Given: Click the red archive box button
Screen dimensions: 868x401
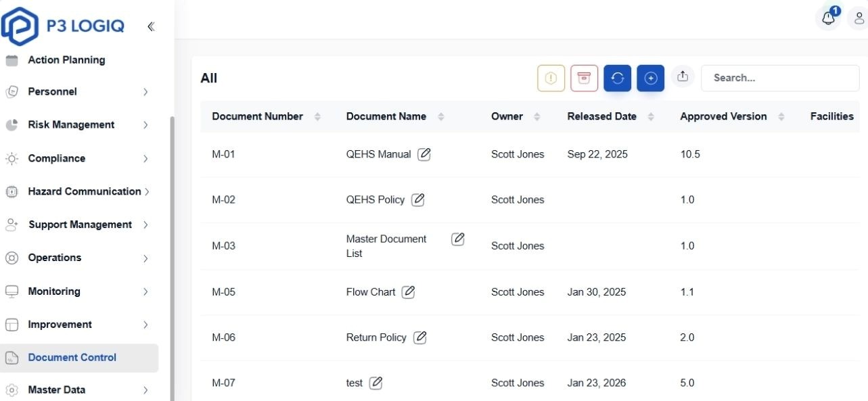Looking at the screenshot, I should [x=584, y=78].
